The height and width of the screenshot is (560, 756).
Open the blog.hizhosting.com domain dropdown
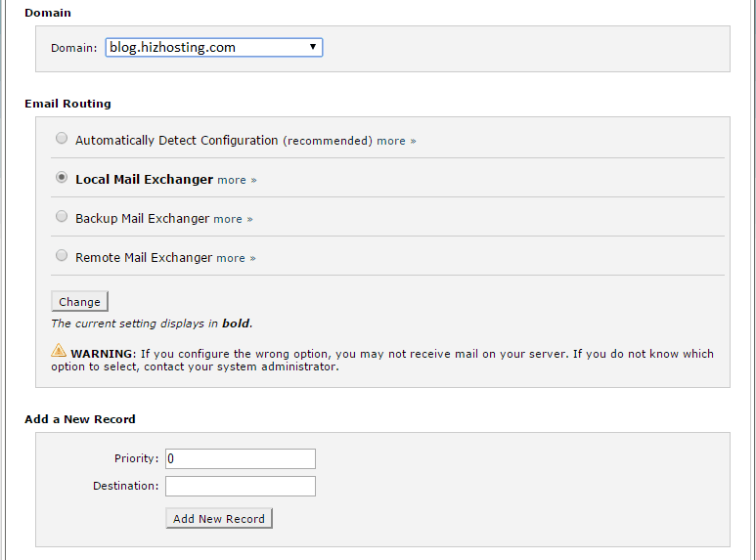point(213,47)
